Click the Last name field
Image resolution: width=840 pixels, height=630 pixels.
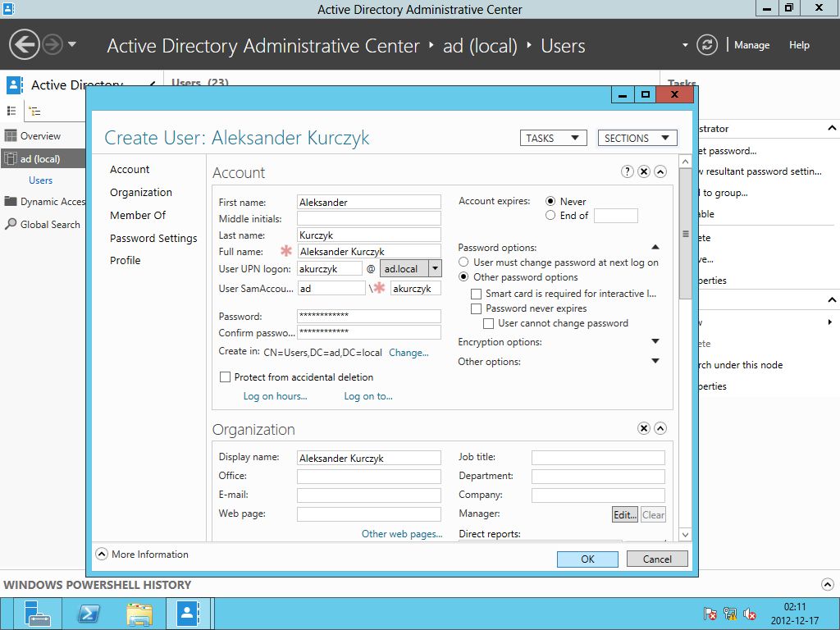point(368,235)
